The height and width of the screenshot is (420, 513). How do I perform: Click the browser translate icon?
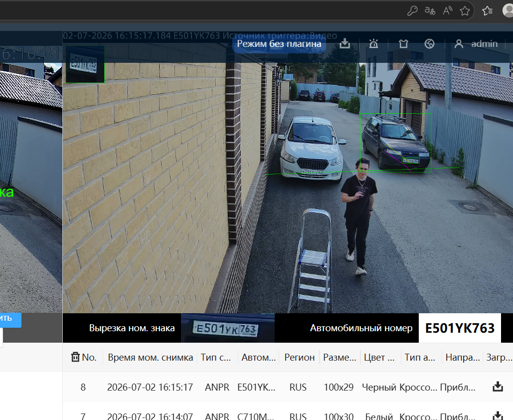pyautogui.click(x=430, y=11)
